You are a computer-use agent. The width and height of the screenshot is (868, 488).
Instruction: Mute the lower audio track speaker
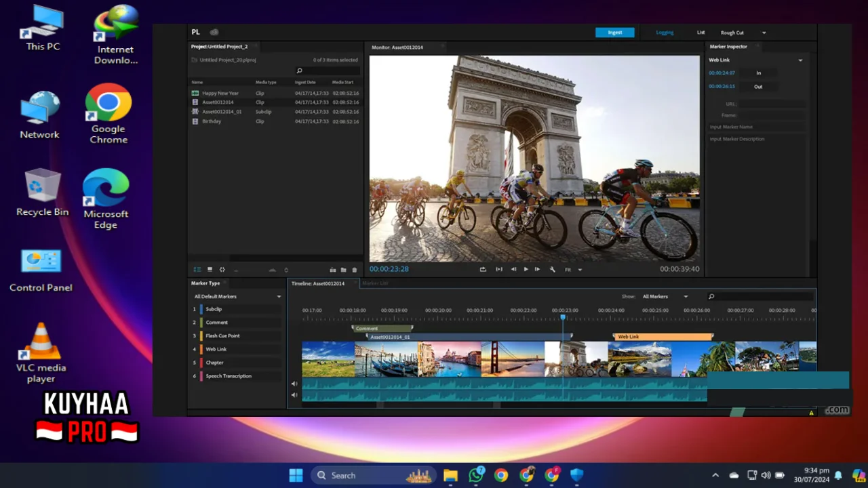tap(294, 394)
